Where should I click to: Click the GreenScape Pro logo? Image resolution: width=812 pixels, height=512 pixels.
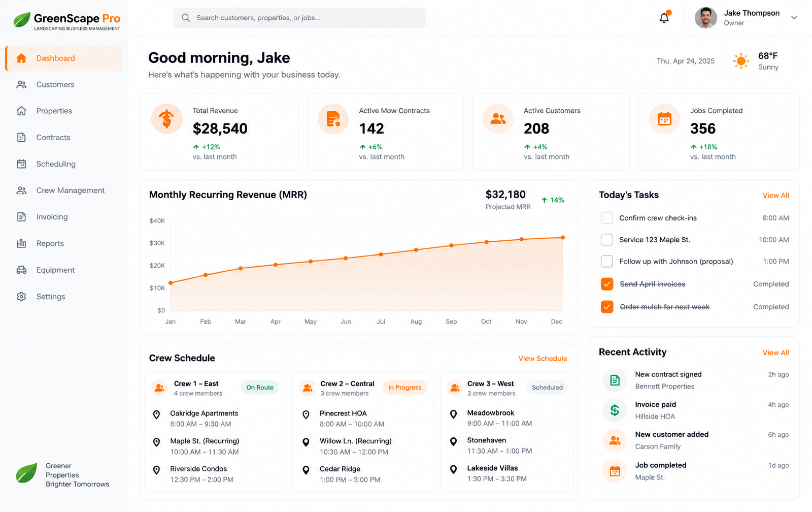[66, 21]
